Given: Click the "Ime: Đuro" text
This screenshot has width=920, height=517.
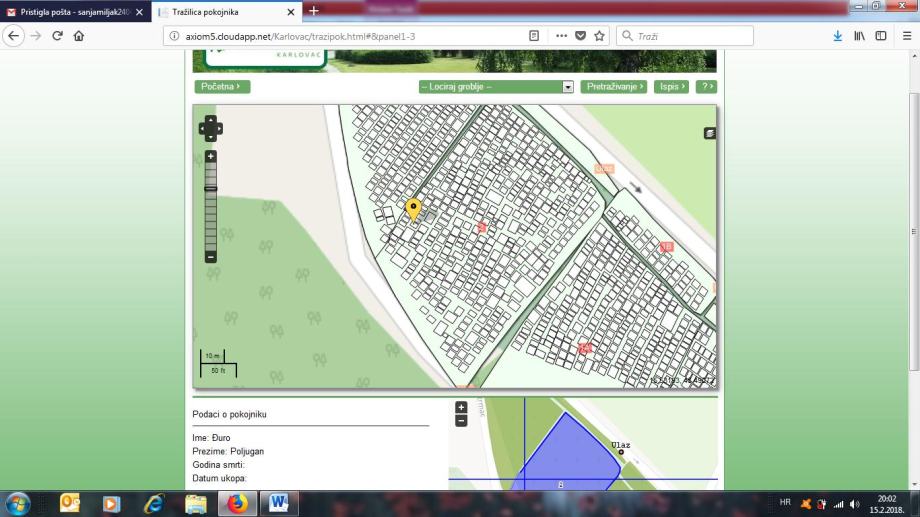Looking at the screenshot, I should [211, 438].
